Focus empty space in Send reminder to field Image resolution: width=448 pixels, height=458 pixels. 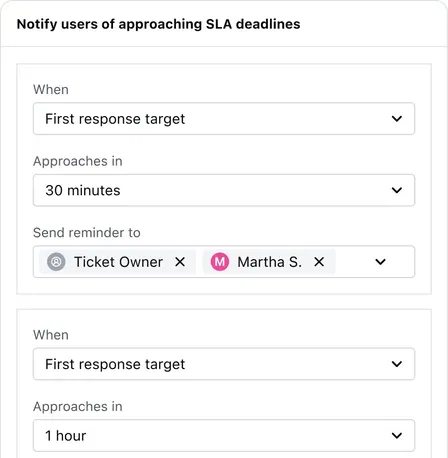click(353, 262)
